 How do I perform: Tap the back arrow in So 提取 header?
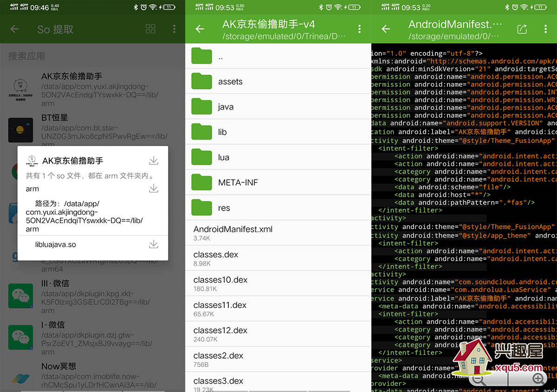pos(14,29)
